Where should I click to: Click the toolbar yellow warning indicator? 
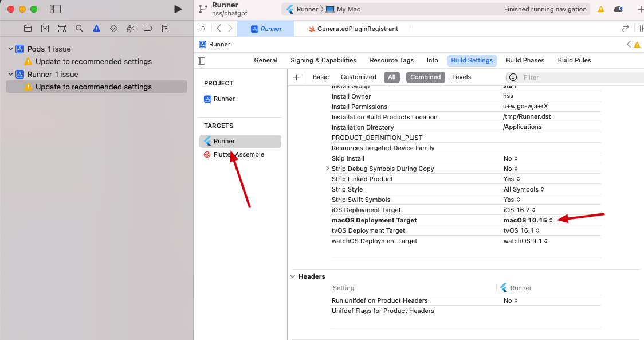tap(601, 9)
